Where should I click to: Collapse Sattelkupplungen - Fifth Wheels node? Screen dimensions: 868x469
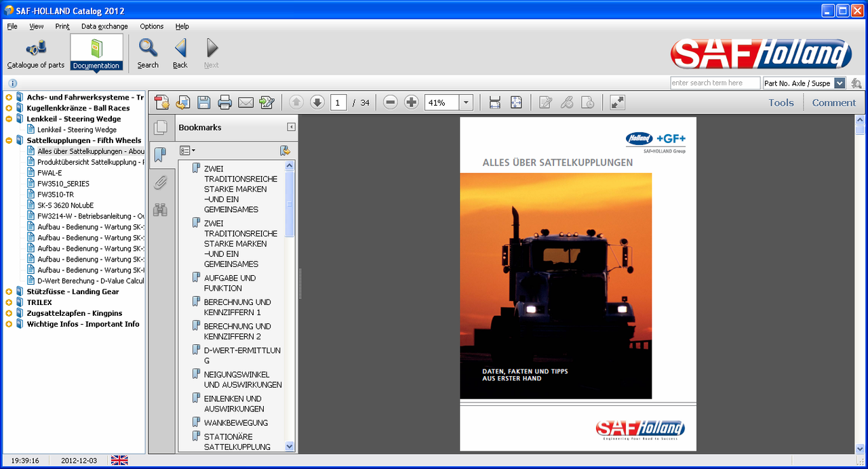9,141
